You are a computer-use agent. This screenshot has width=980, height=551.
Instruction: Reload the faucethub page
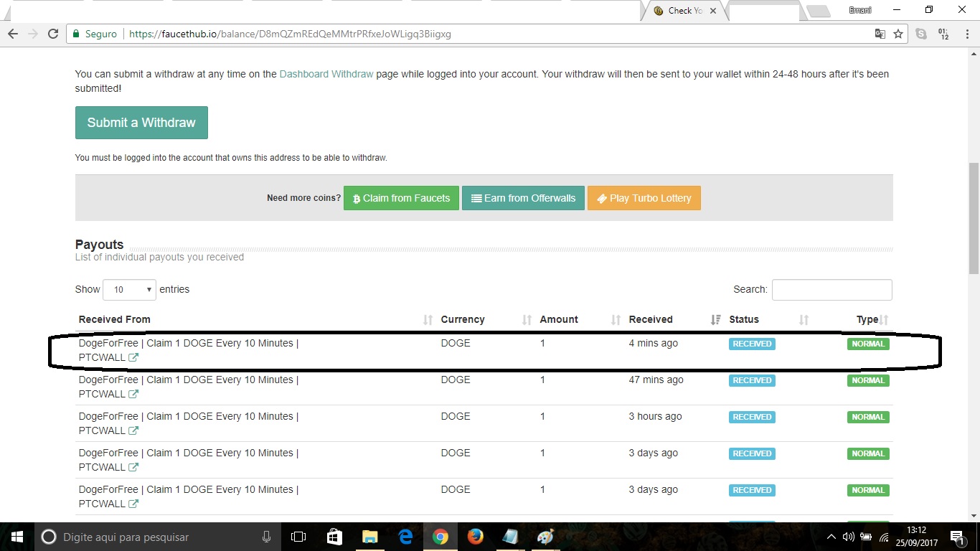tap(52, 34)
